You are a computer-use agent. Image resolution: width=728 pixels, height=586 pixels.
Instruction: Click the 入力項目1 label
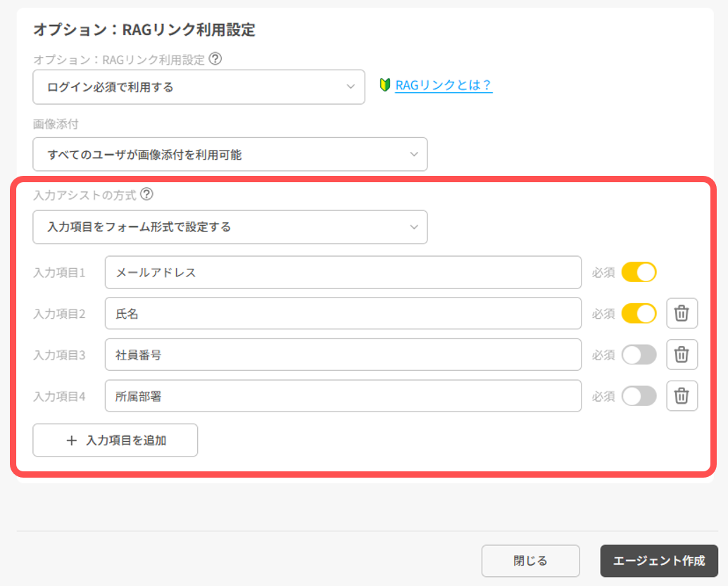(x=59, y=272)
